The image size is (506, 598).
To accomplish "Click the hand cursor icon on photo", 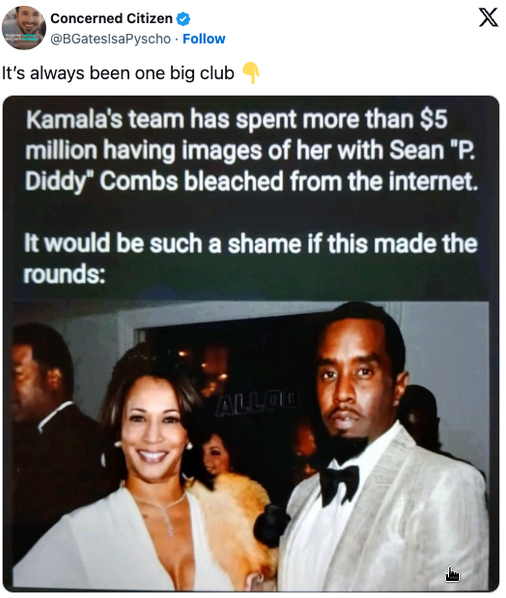I will (x=452, y=574).
